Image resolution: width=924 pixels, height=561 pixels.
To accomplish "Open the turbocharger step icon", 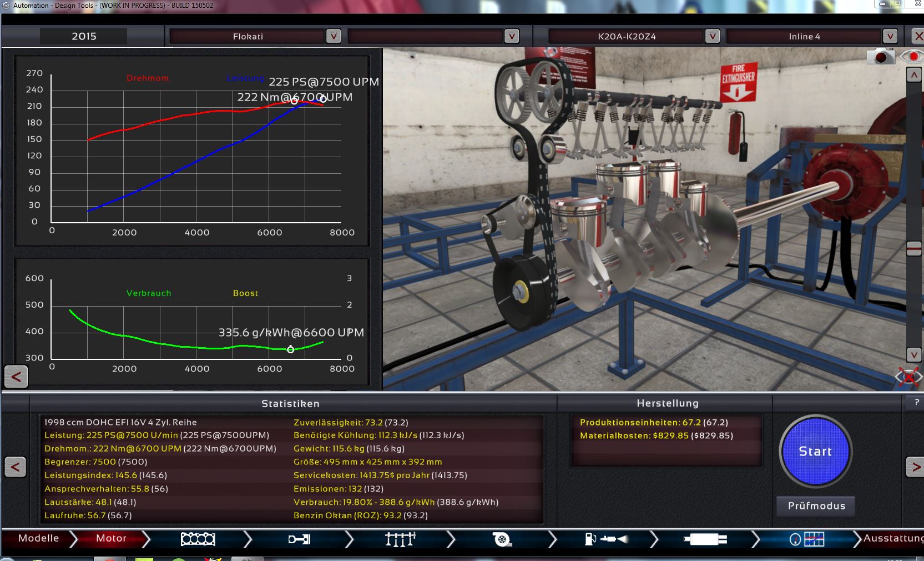I will [502, 539].
